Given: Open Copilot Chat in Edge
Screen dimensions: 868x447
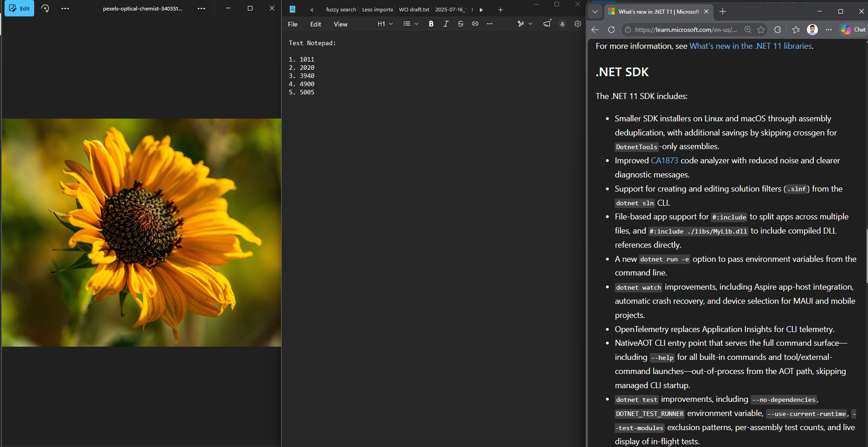Looking at the screenshot, I should (x=853, y=30).
